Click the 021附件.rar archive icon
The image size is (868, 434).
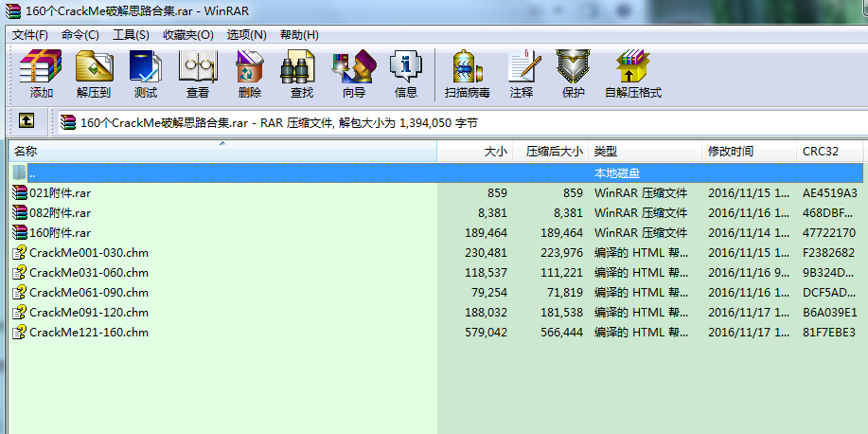point(20,193)
